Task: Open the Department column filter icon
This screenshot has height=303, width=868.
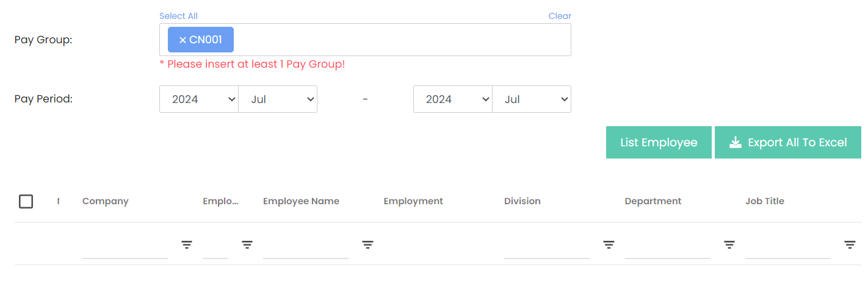Action: tap(729, 244)
